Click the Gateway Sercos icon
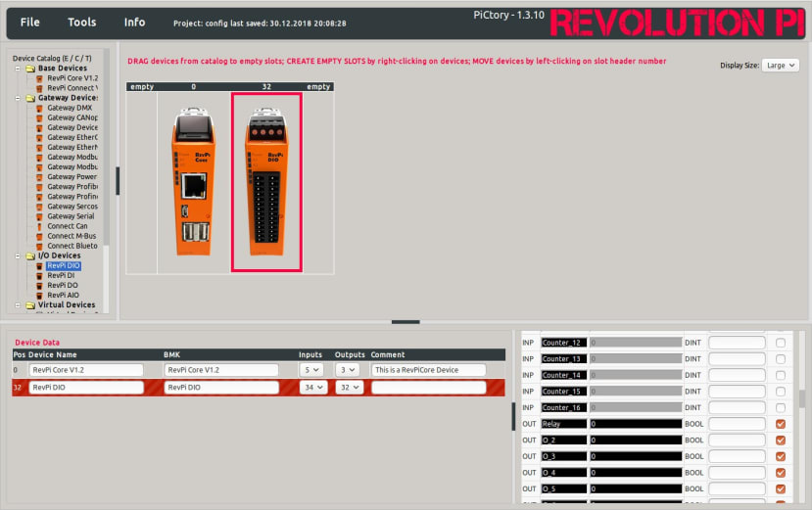812x510 pixels. (x=39, y=207)
